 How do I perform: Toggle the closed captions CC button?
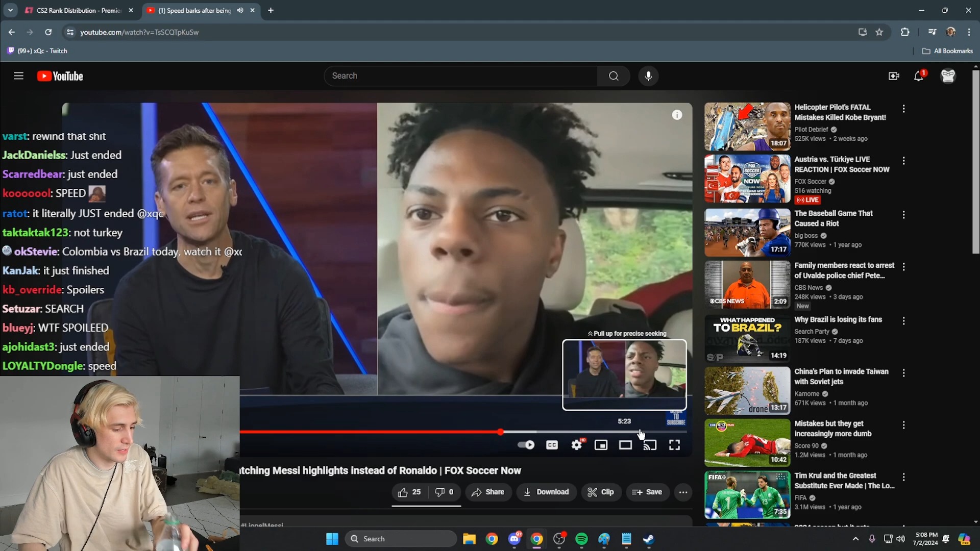(552, 444)
